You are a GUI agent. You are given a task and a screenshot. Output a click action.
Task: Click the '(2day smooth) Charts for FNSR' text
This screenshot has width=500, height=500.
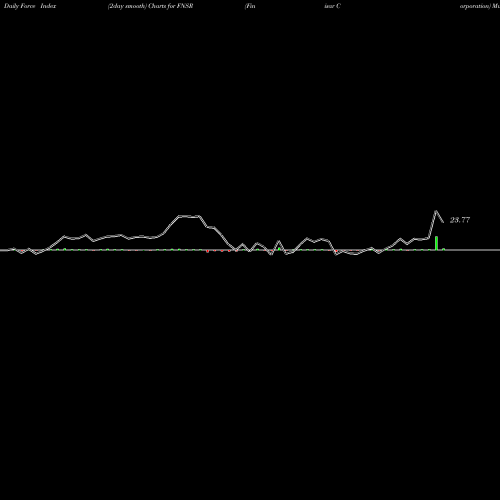pos(150,6)
